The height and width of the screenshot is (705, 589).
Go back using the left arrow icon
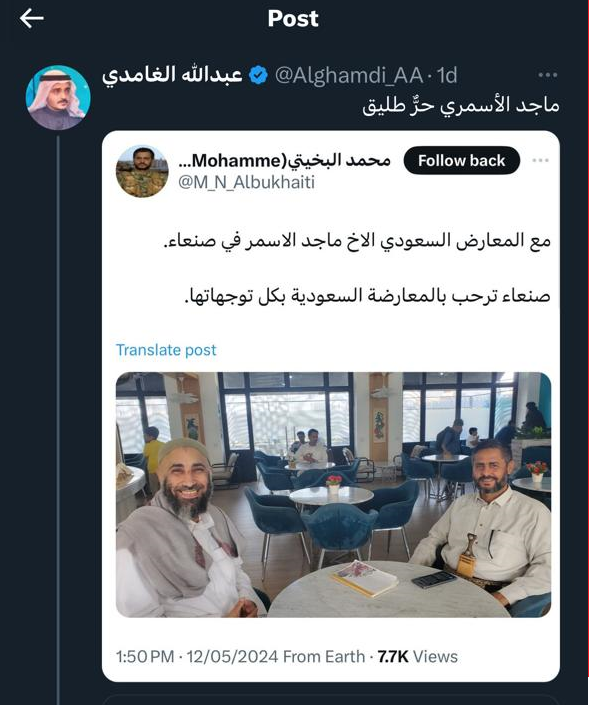coord(31,19)
